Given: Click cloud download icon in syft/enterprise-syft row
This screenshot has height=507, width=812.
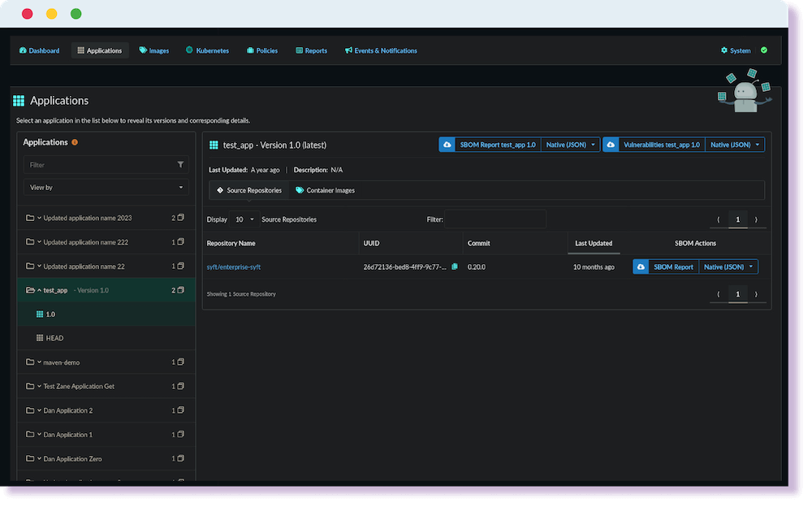Looking at the screenshot, I should [641, 267].
